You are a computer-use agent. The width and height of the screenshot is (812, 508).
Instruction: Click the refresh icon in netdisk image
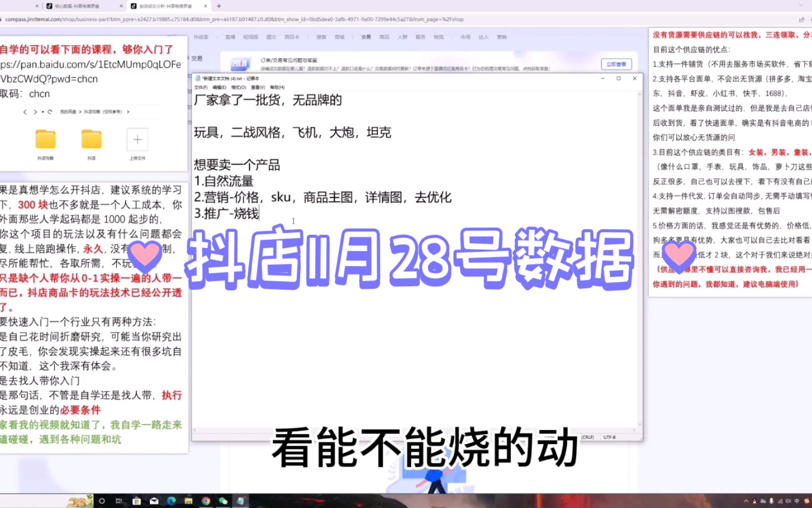tap(50, 112)
